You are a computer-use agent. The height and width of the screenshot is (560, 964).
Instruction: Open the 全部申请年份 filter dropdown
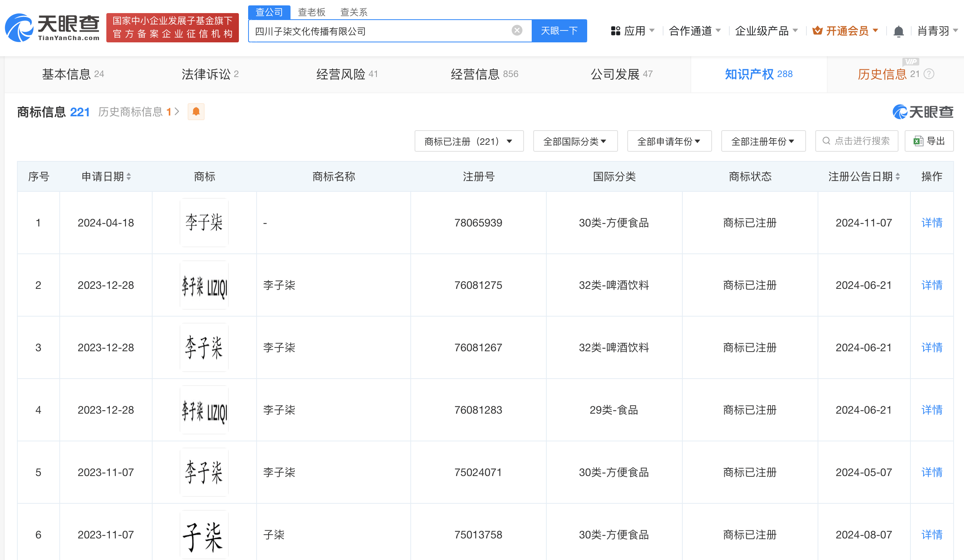669,141
